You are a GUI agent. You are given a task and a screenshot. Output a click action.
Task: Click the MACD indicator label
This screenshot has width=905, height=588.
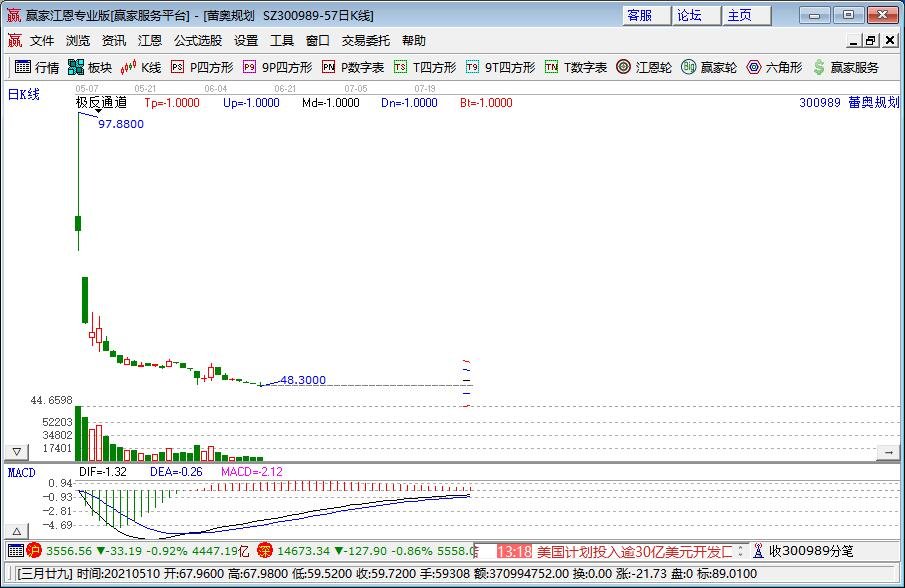(21, 473)
